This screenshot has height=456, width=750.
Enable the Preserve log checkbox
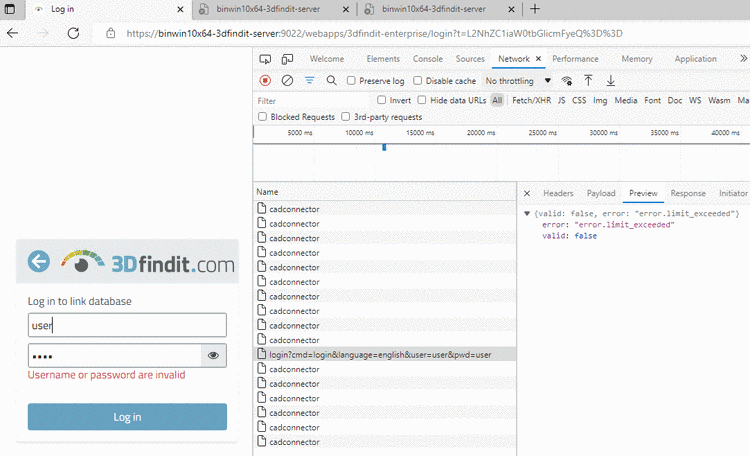(x=351, y=80)
